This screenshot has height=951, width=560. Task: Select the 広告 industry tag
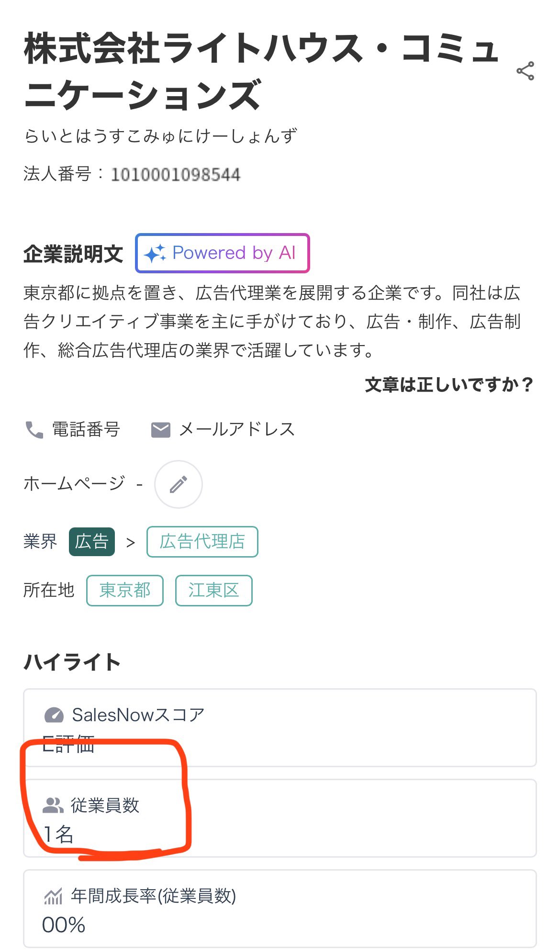(92, 542)
